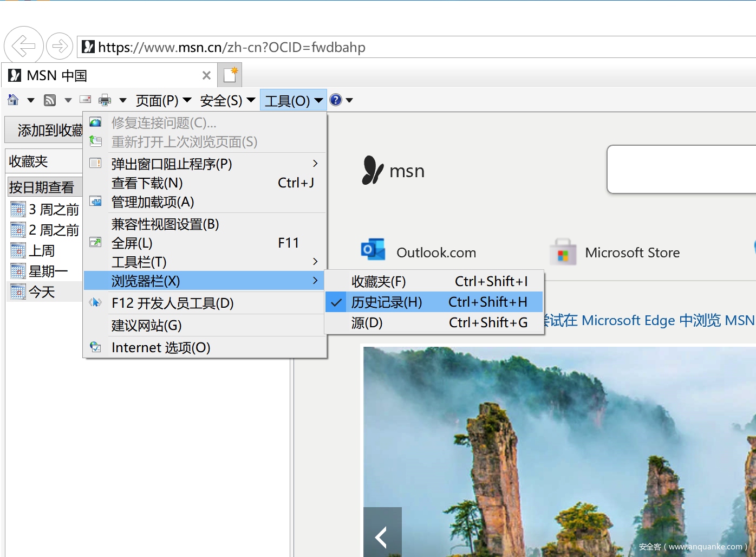The width and height of the screenshot is (756, 557).
Task: Toggle the 收藏夹(F) explorer bar option
Action: pyautogui.click(x=379, y=282)
